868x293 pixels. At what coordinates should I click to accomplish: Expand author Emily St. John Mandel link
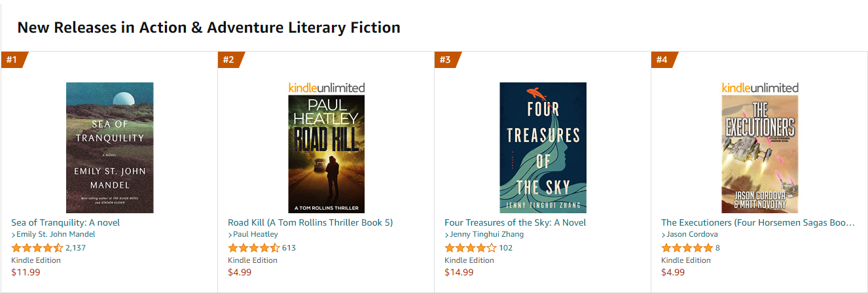pos(56,234)
